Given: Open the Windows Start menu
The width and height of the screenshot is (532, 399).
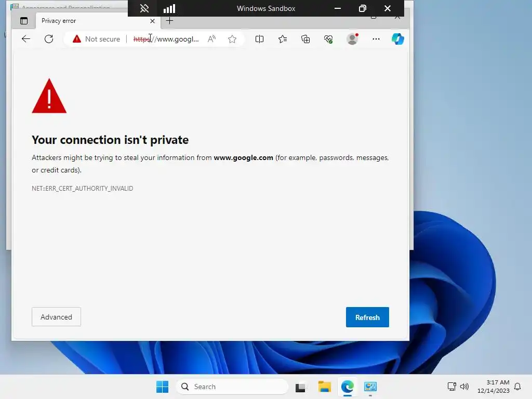Looking at the screenshot, I should pyautogui.click(x=162, y=387).
